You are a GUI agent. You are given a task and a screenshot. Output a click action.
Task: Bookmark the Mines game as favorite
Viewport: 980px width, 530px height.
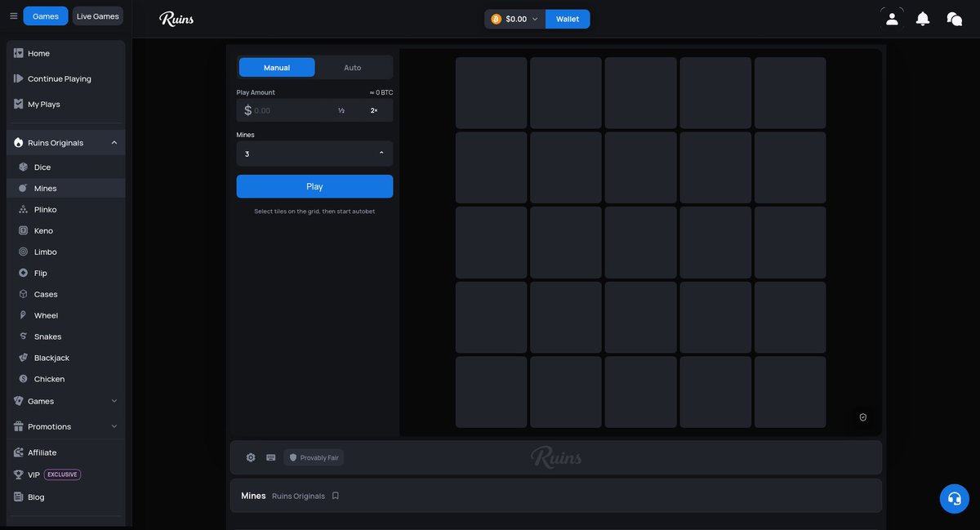pyautogui.click(x=336, y=496)
